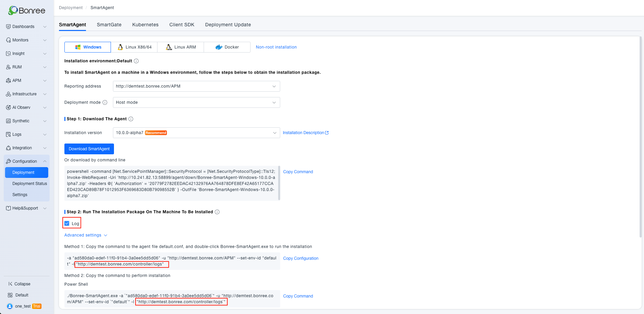Click the one_test user avatar icon
This screenshot has height=314, width=644.
pos(10,306)
